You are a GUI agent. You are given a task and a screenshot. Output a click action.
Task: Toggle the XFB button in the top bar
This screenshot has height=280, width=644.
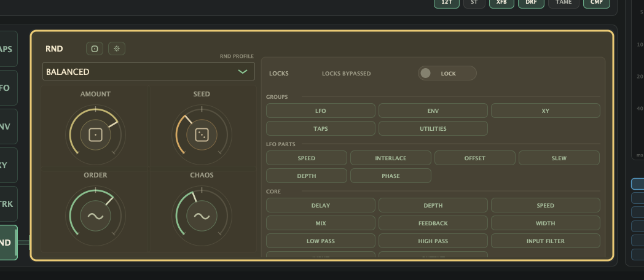pyautogui.click(x=501, y=3)
